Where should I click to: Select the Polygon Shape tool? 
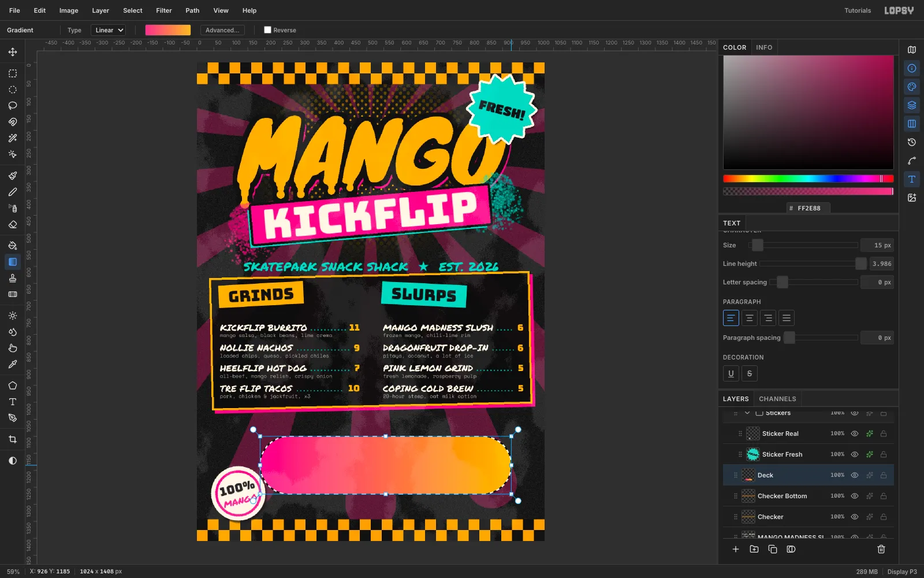tap(13, 386)
